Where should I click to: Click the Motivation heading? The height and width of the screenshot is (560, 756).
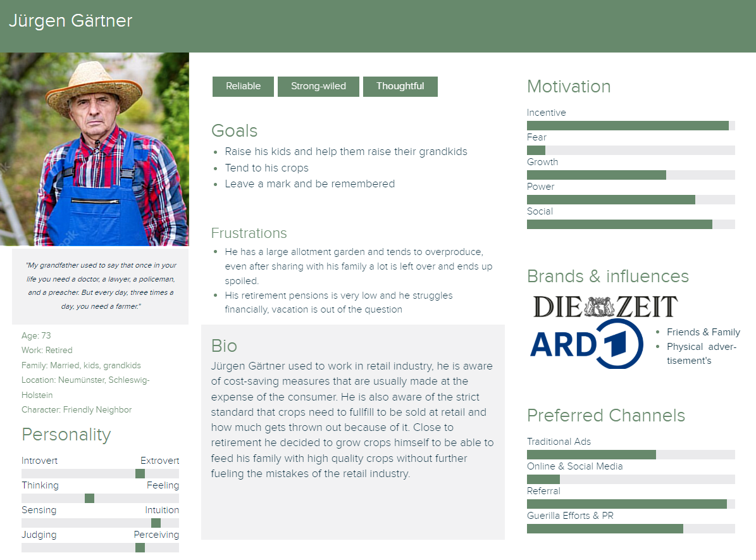click(569, 86)
